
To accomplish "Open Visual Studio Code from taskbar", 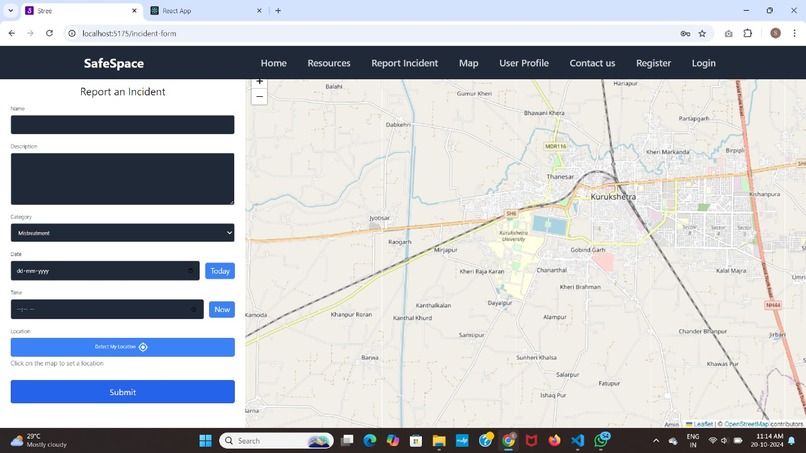I will tap(577, 441).
